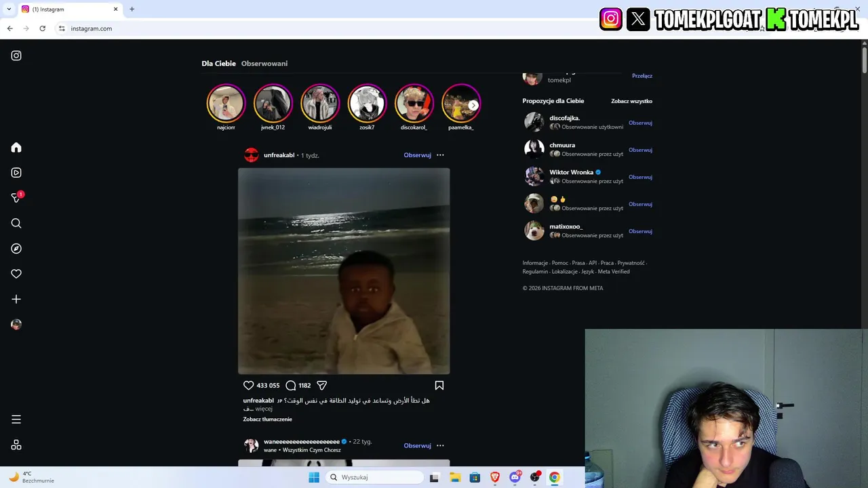Open more options for the wane post
Screen dimensions: 868x488
440,445
